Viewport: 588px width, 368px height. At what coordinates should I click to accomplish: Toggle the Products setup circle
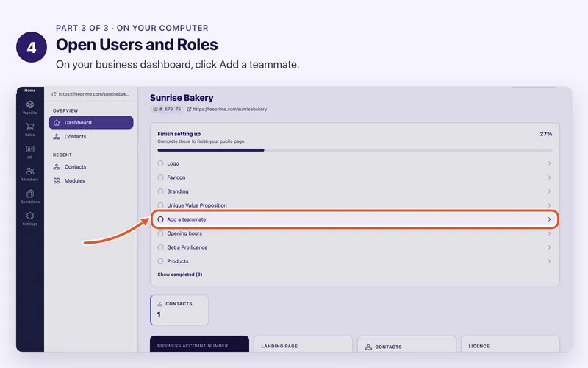[x=160, y=261]
